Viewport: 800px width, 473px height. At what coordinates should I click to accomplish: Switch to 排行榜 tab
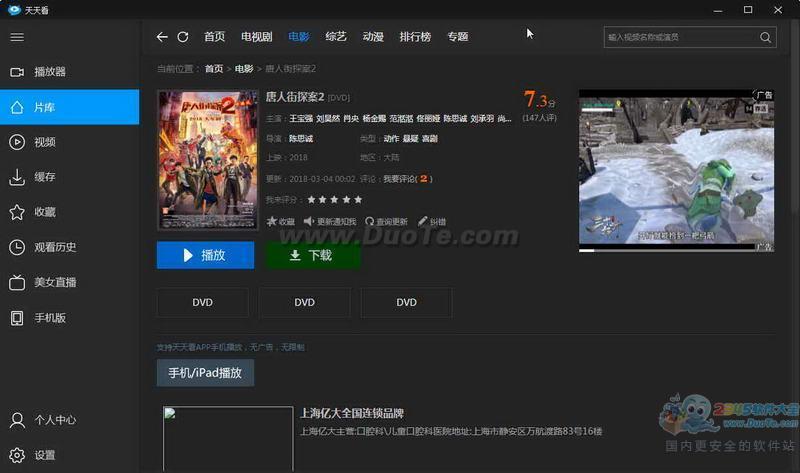click(x=415, y=37)
